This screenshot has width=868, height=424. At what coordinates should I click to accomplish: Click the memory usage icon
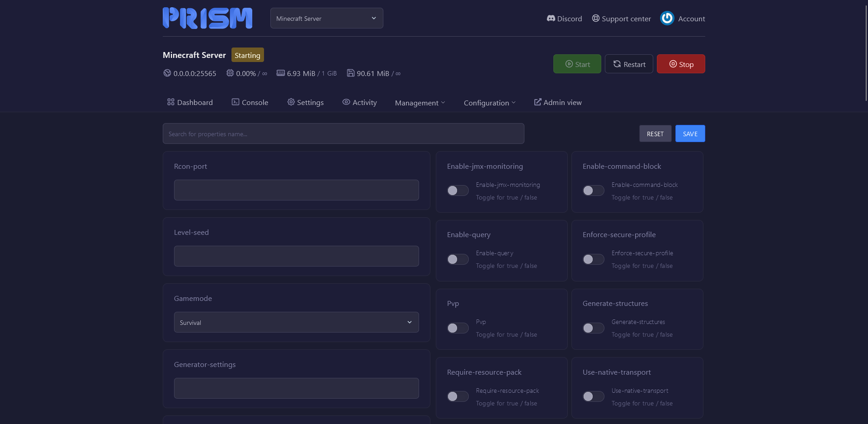pyautogui.click(x=281, y=73)
